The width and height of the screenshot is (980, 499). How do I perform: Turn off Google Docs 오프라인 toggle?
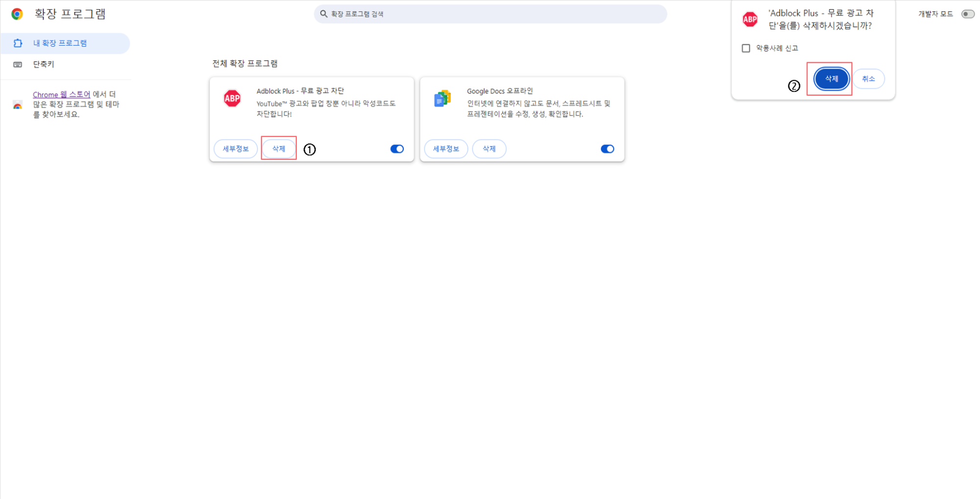607,149
